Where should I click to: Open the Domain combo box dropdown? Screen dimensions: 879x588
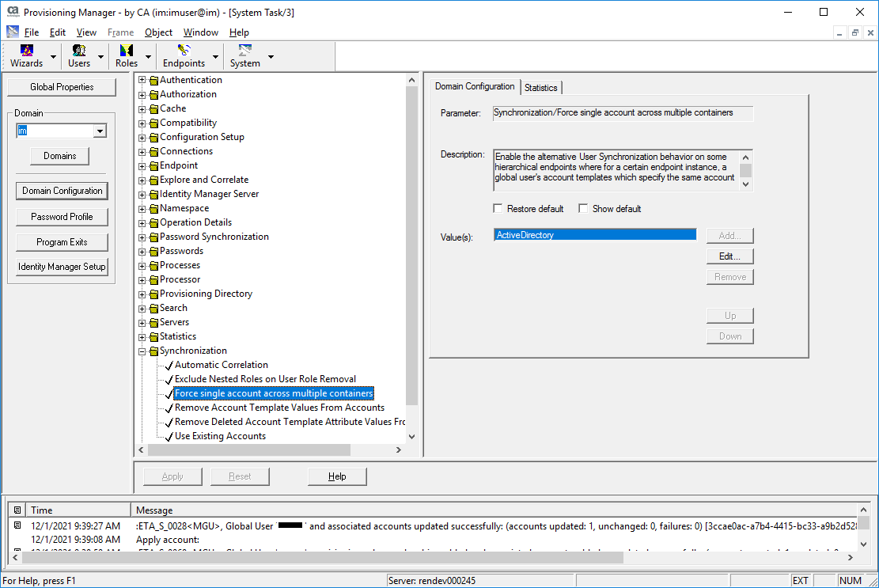(x=100, y=131)
